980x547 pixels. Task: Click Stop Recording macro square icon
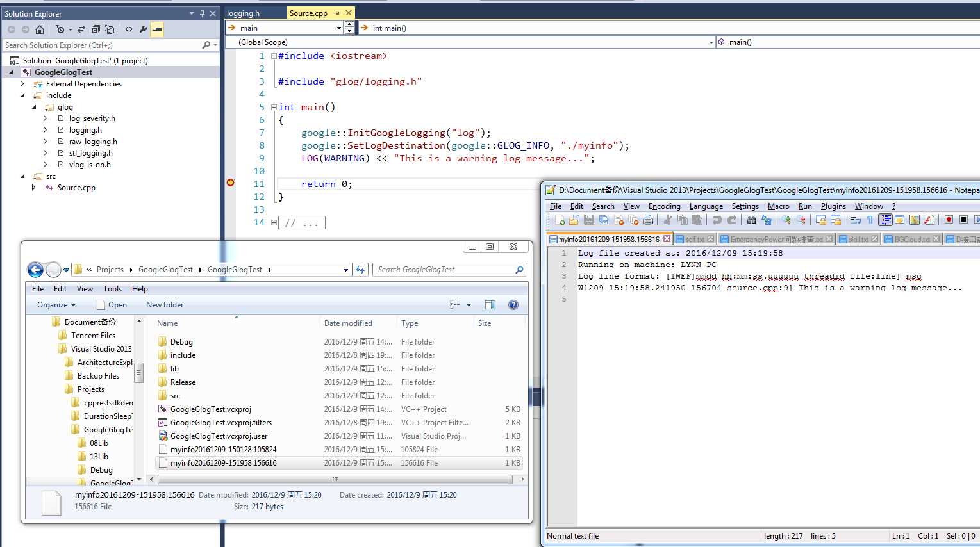click(963, 220)
